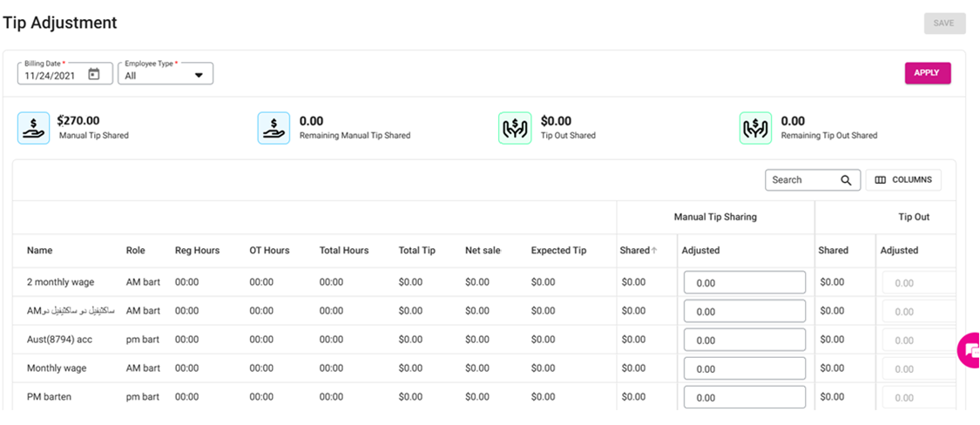Click the Manual Tip Shared hand-dollar icon
Screen dimensions: 980x425
click(x=33, y=128)
